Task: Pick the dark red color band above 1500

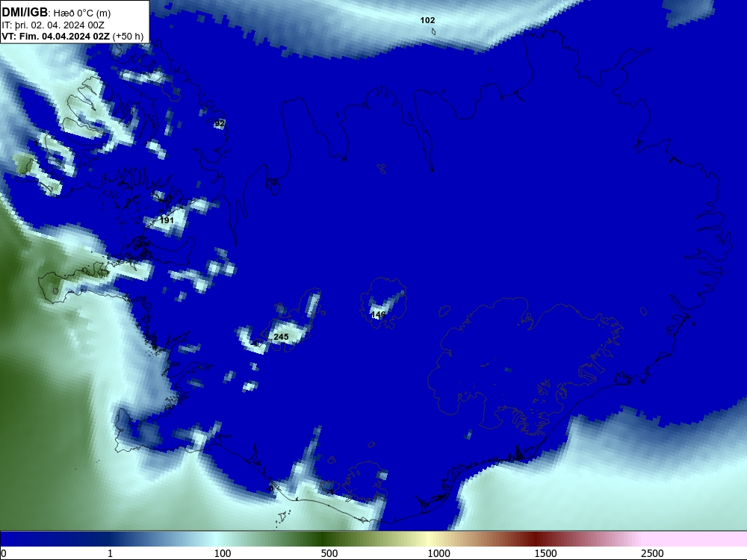Action: click(x=536, y=538)
